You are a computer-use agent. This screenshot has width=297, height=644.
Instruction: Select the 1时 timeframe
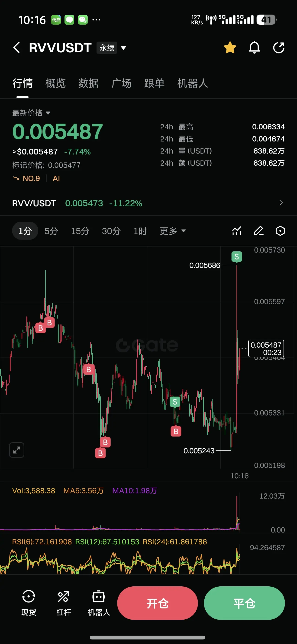point(140,231)
